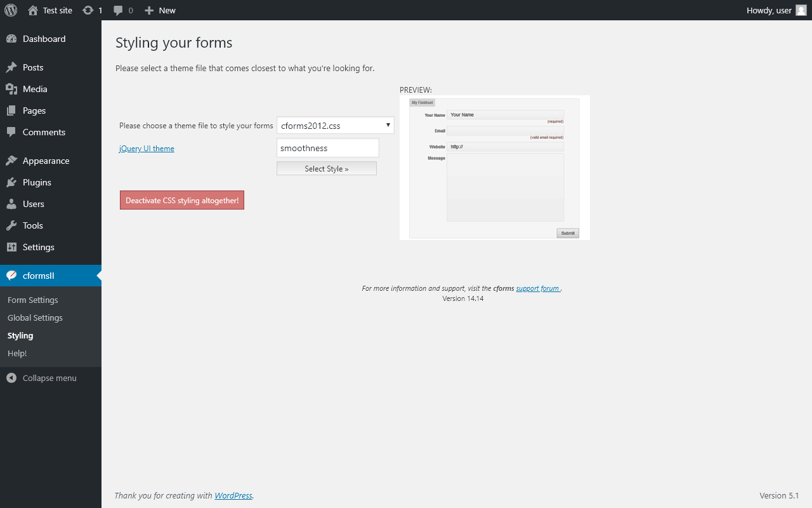Open the updates icon showing 1
The width and height of the screenshot is (812, 508).
click(88, 10)
